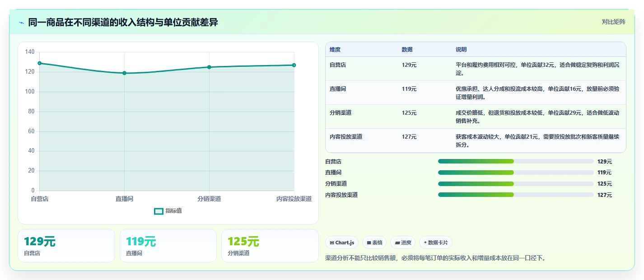Click the 内容投放渠道 data point on the line chart
Image resolution: width=644 pixels, height=280 pixels.
click(x=294, y=65)
